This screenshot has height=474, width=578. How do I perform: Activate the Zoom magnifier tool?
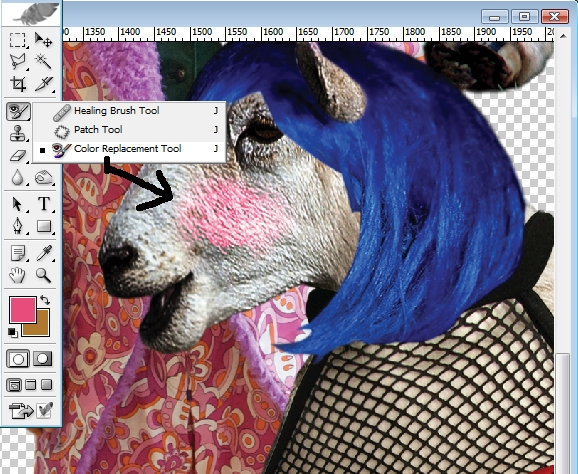pyautogui.click(x=43, y=275)
